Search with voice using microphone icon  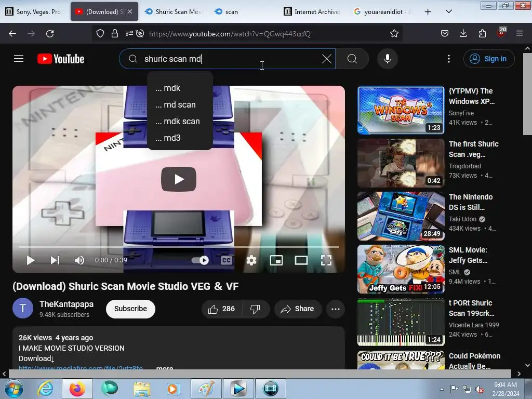pos(387,59)
